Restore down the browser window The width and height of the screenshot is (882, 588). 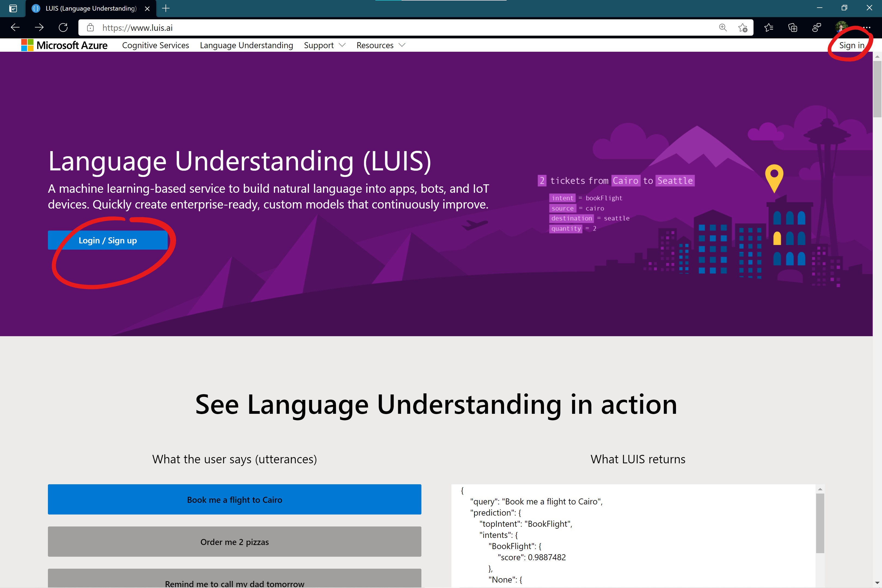(844, 8)
